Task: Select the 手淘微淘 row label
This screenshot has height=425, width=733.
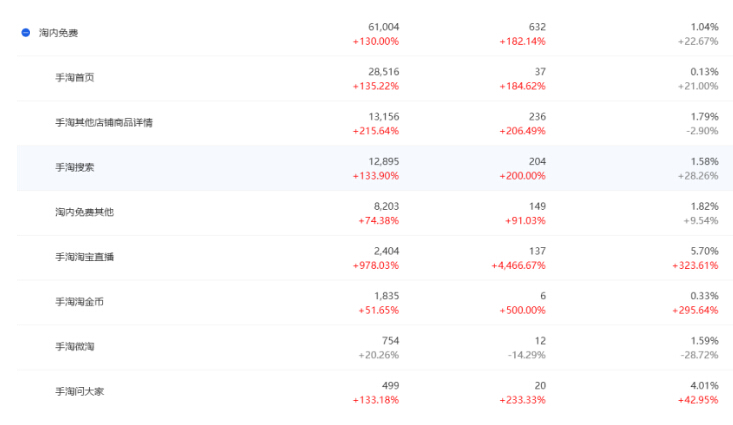Action: 74,346
